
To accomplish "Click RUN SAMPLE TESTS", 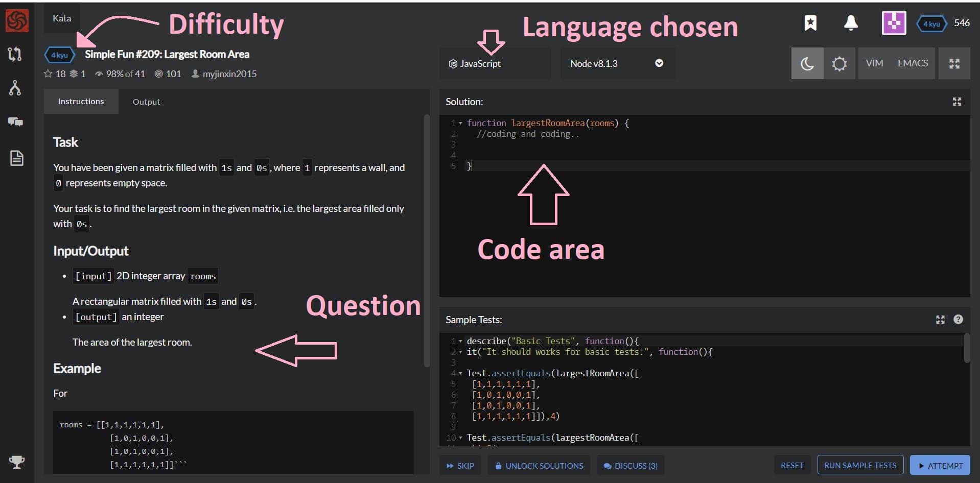I will pyautogui.click(x=860, y=465).
